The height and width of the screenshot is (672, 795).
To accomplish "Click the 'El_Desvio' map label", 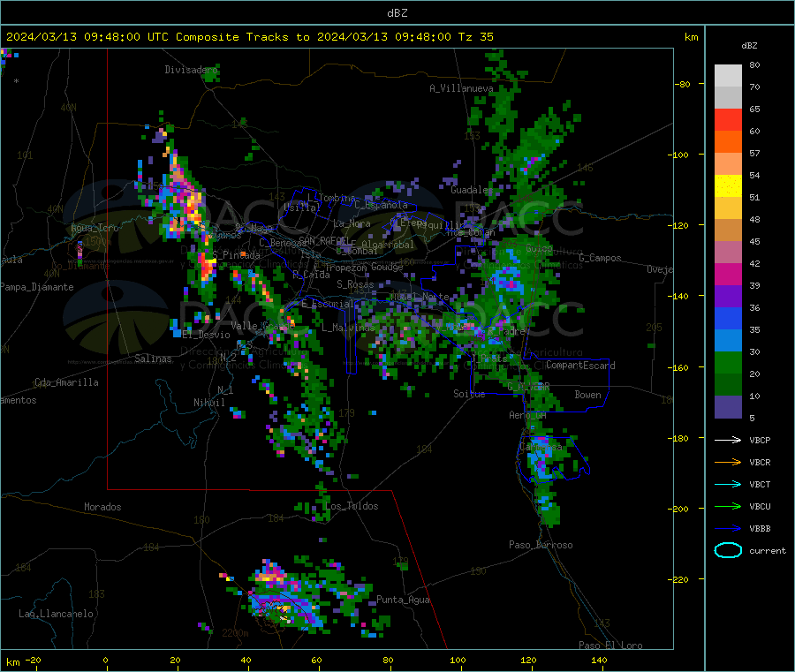I will 207,335.
